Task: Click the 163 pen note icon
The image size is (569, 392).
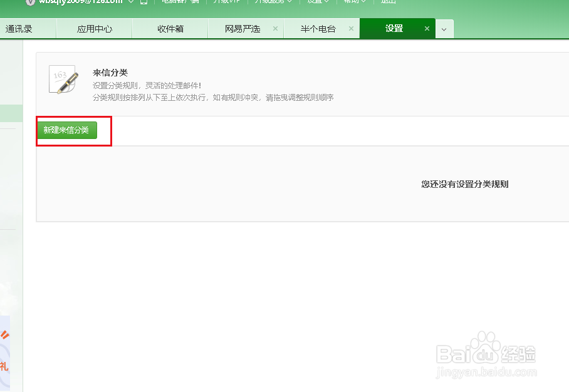Action: 63,80
